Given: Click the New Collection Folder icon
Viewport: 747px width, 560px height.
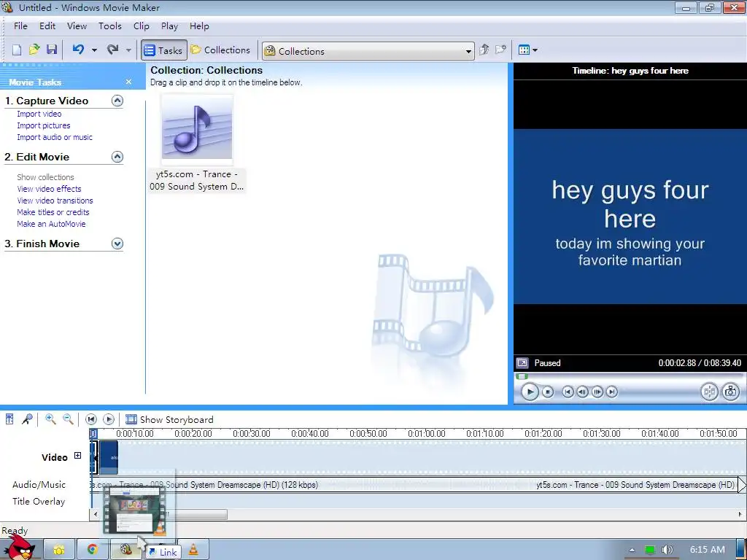Looking at the screenshot, I should (x=500, y=50).
